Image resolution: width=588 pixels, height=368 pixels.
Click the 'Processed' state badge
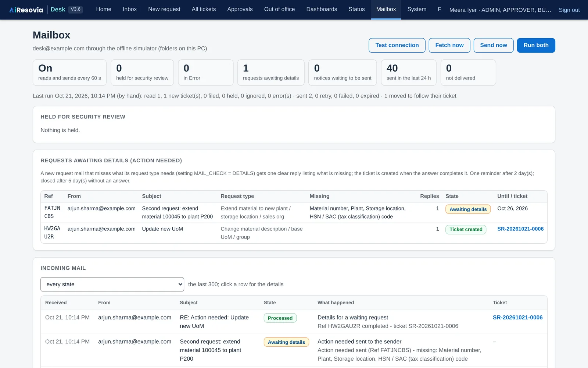[x=280, y=318]
